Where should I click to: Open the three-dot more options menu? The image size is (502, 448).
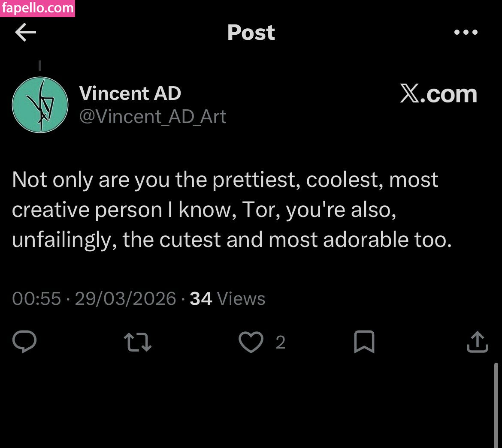[x=466, y=33]
